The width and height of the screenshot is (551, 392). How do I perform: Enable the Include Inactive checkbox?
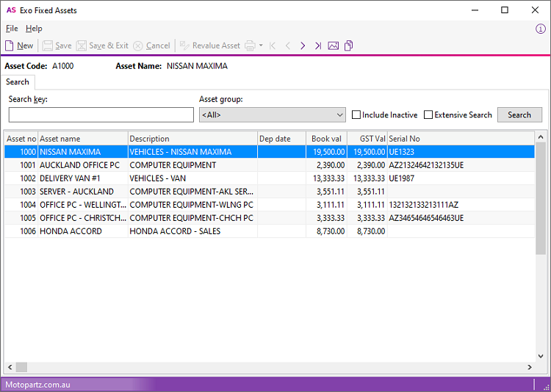356,115
